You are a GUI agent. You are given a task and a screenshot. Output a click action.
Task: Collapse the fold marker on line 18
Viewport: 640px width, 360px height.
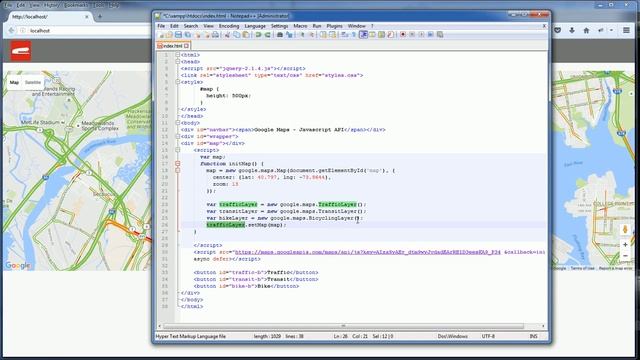pos(178,170)
